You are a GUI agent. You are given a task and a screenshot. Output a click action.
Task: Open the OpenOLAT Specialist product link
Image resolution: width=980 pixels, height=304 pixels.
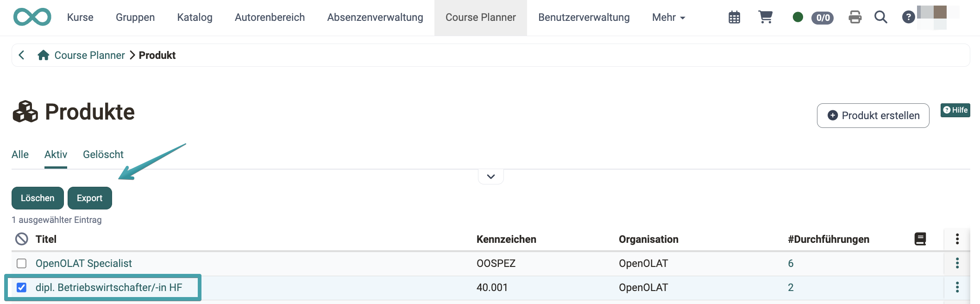(84, 263)
